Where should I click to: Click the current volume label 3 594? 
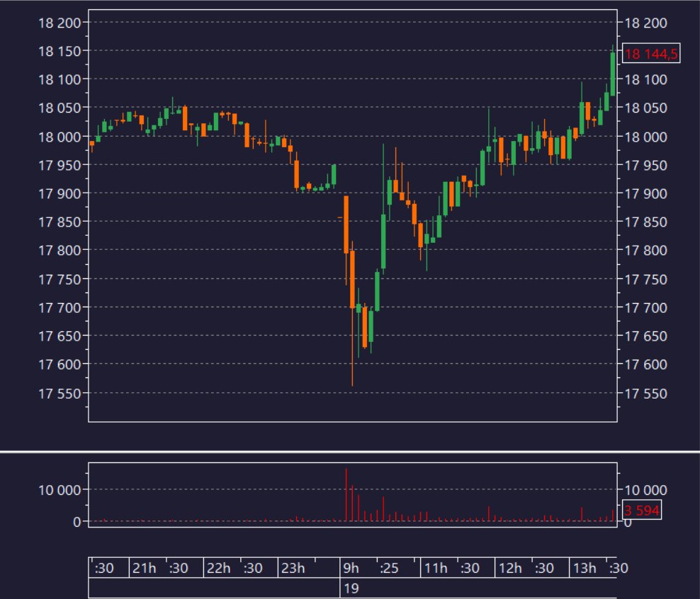pos(641,510)
